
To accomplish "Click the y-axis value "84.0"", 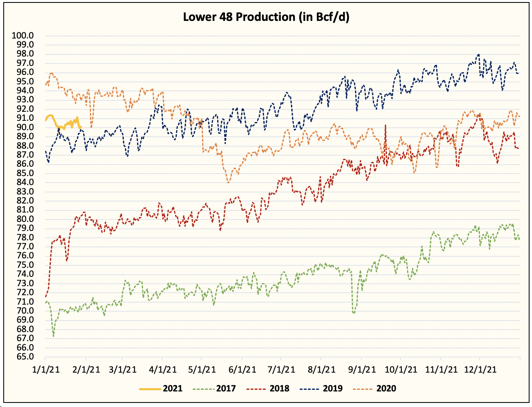I will (x=24, y=183).
